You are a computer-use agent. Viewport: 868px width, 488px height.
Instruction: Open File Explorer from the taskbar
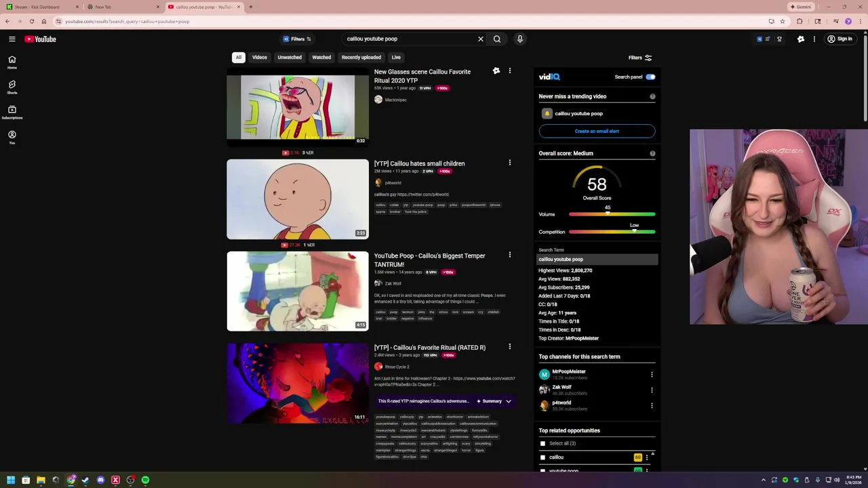(41, 480)
